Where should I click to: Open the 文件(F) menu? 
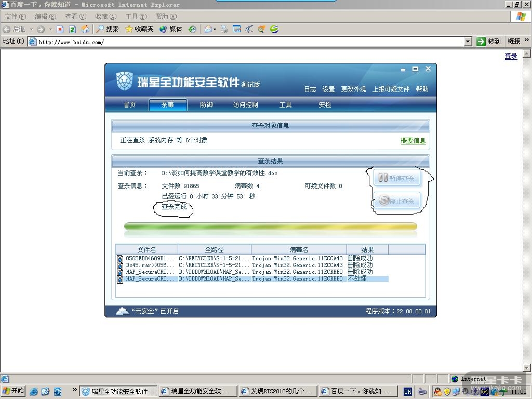(15, 17)
